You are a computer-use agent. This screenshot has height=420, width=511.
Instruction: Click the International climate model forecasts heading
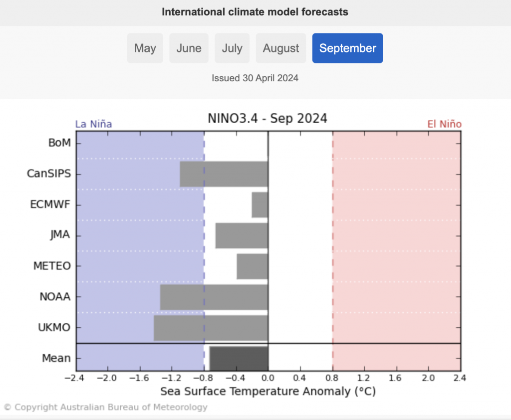(x=255, y=12)
